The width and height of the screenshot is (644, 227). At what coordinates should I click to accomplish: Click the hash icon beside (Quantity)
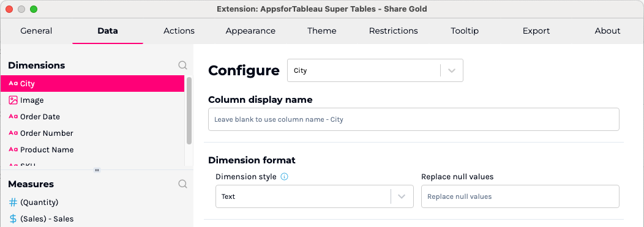[13, 203]
